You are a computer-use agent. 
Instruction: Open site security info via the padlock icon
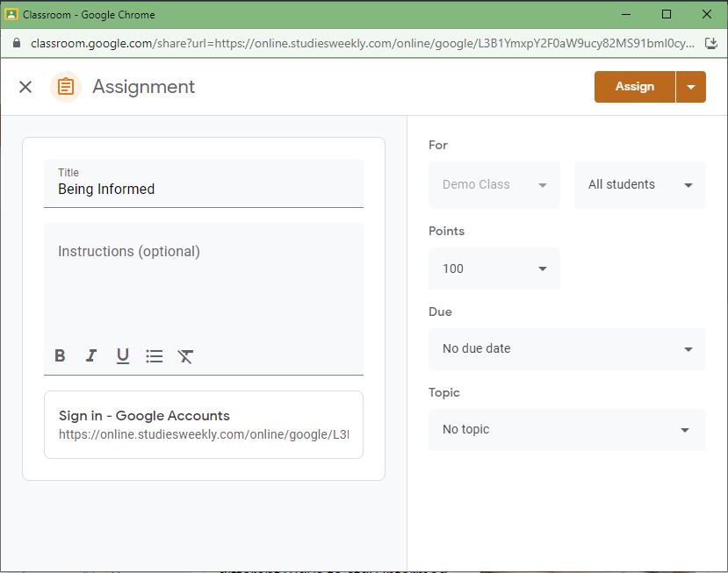[x=16, y=42]
